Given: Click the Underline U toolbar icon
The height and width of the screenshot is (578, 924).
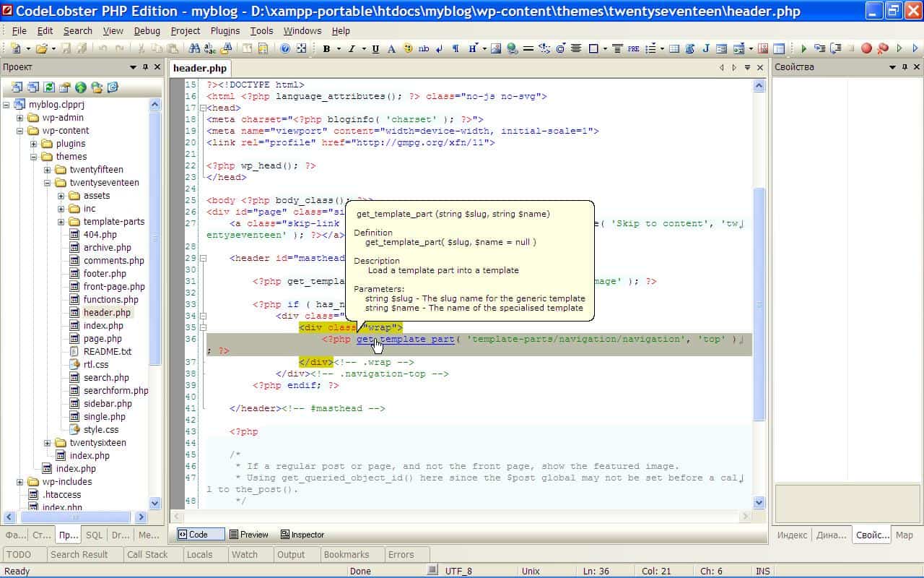Looking at the screenshot, I should 375,48.
